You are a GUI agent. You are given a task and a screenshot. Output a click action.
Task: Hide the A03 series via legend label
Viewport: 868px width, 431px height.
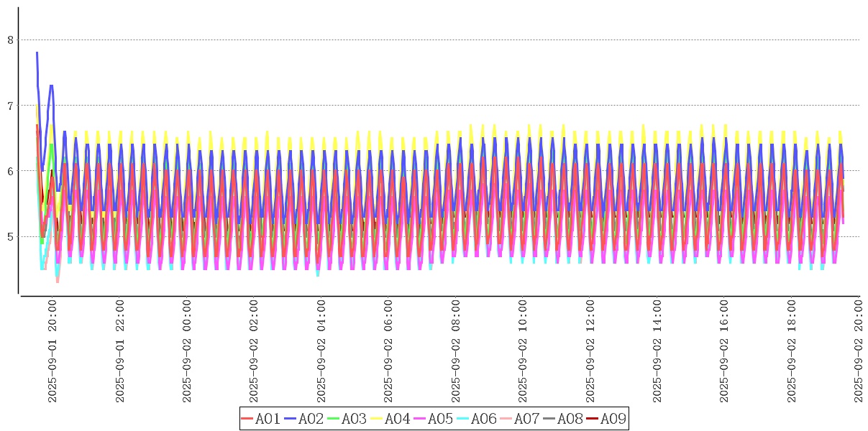tap(354, 419)
